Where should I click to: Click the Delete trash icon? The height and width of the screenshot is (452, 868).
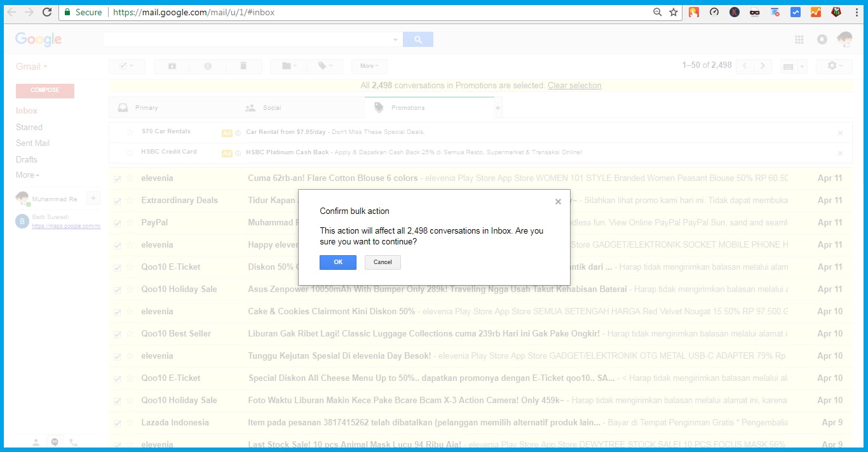click(243, 66)
